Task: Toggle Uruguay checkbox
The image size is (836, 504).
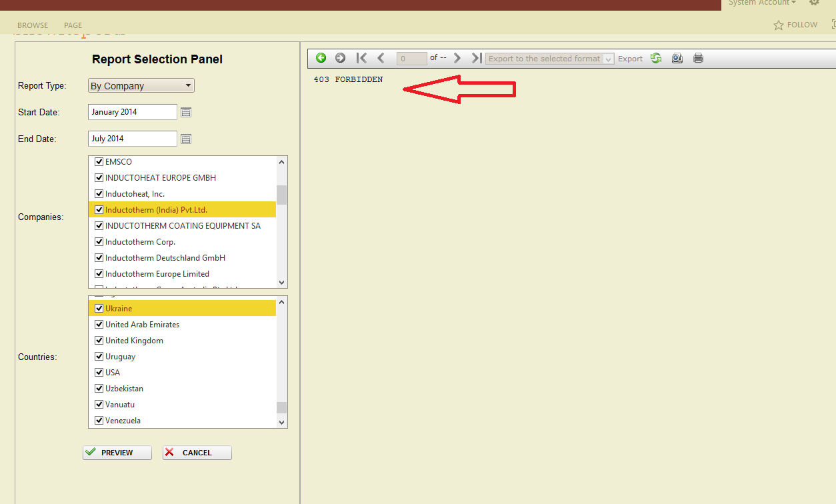Action: (x=99, y=357)
